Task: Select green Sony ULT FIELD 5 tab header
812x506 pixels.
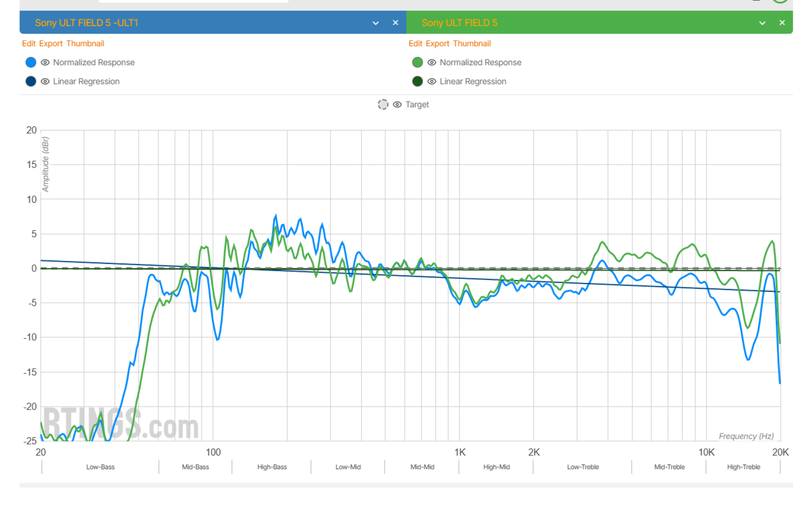Action: [459, 23]
